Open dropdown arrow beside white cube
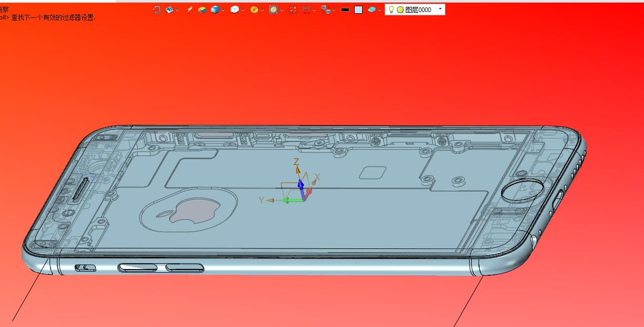Image resolution: width=644 pixels, height=327 pixels. coord(242,10)
